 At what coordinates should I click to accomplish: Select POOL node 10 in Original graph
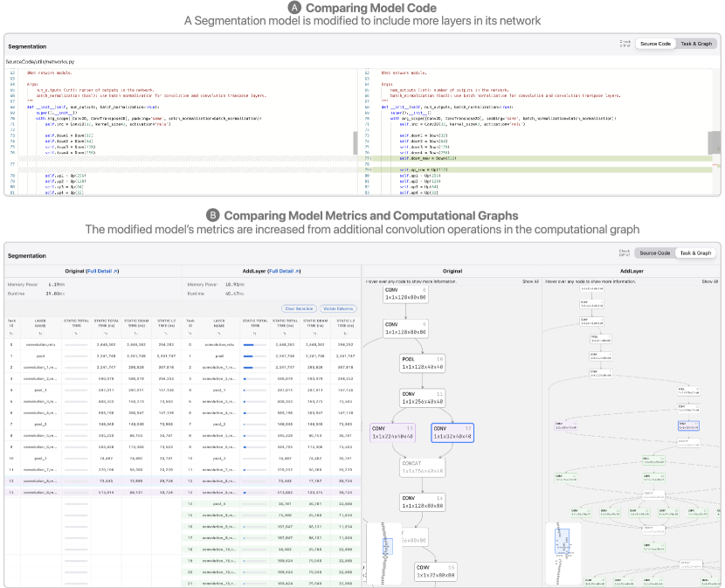pyautogui.click(x=422, y=363)
